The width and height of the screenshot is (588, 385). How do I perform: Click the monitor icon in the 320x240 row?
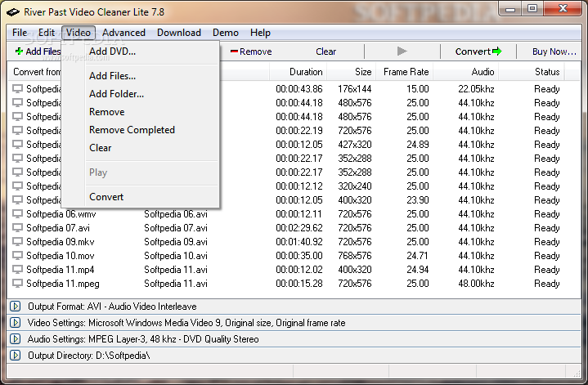[x=17, y=186]
